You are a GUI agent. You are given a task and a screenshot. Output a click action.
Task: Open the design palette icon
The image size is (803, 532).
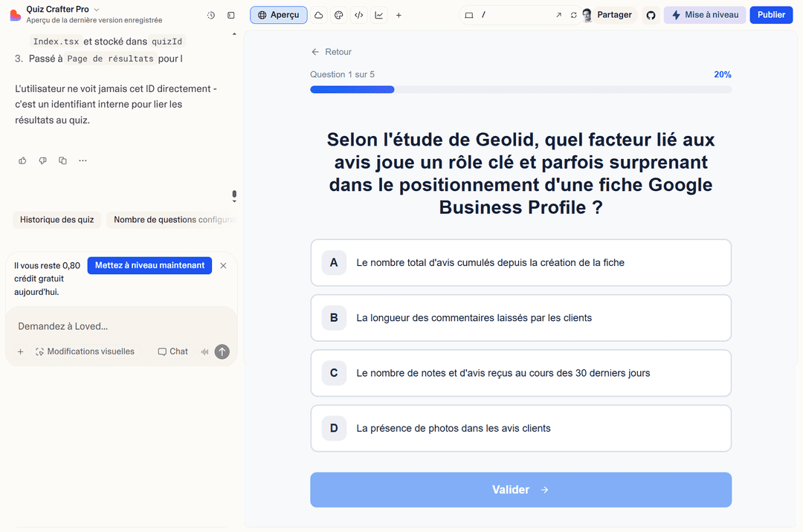click(338, 15)
